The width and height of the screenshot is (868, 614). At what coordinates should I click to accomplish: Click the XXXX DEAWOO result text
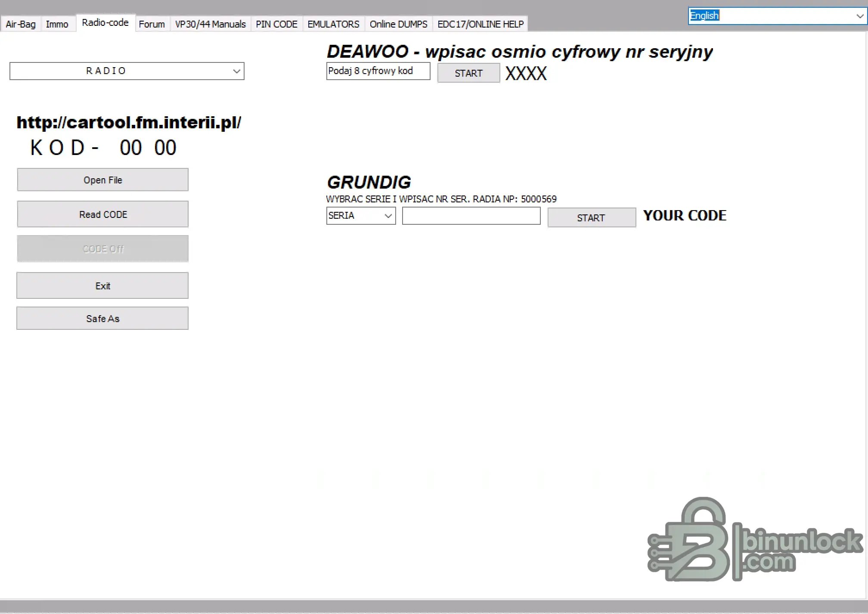click(526, 74)
